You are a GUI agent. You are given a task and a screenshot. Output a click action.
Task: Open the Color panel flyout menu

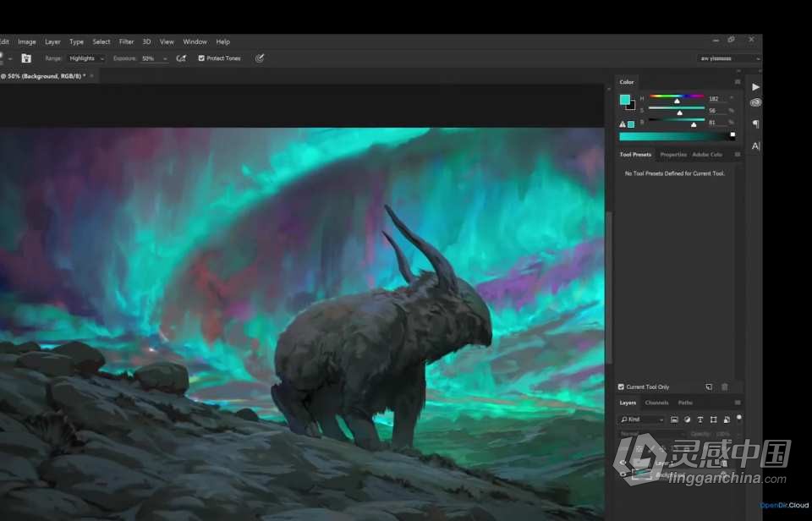[x=738, y=82]
